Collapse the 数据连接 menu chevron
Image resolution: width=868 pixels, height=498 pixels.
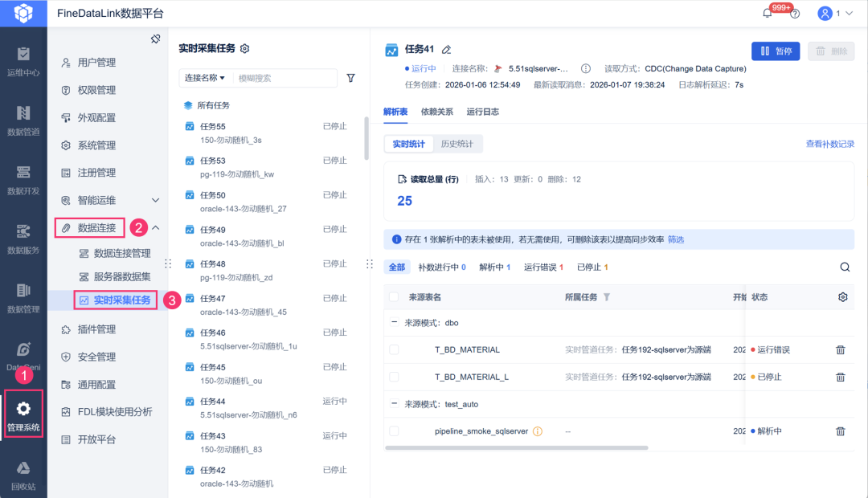(156, 227)
